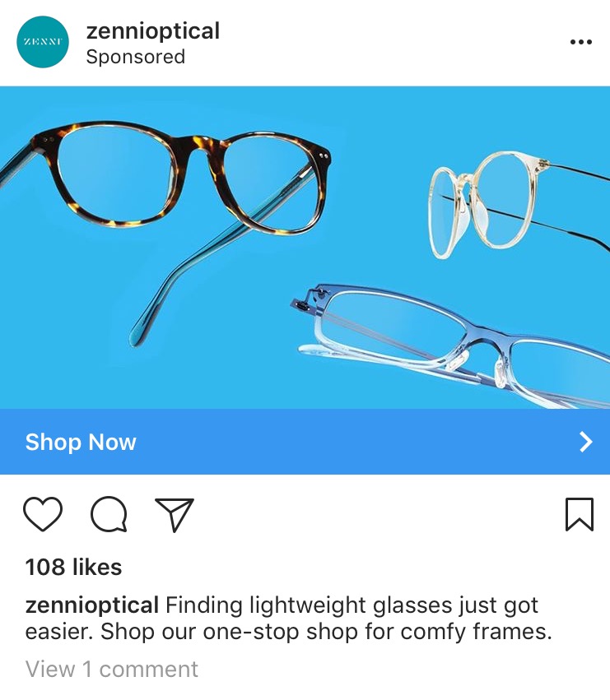Open the three-dot more options menu

point(581,42)
